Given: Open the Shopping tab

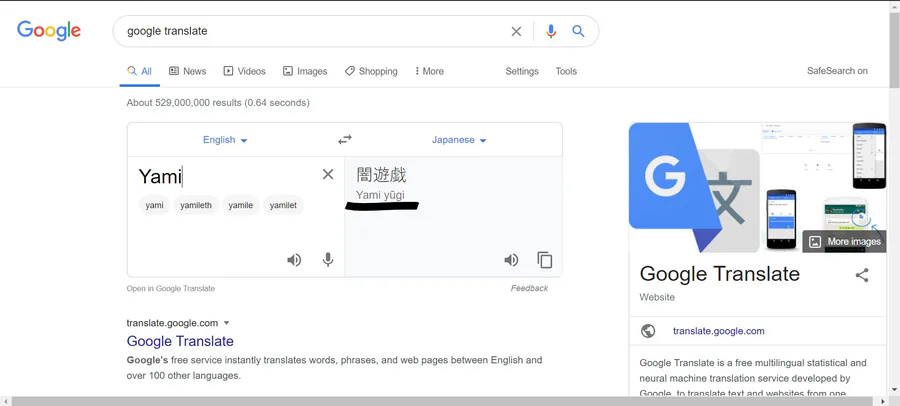Looking at the screenshot, I should coord(371,71).
